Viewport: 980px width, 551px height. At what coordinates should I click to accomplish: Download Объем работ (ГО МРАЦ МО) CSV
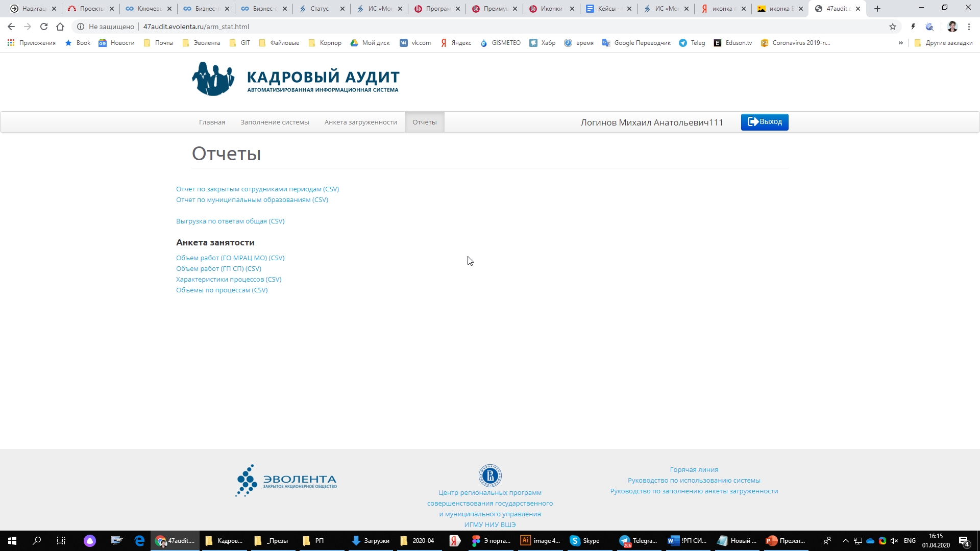230,258
